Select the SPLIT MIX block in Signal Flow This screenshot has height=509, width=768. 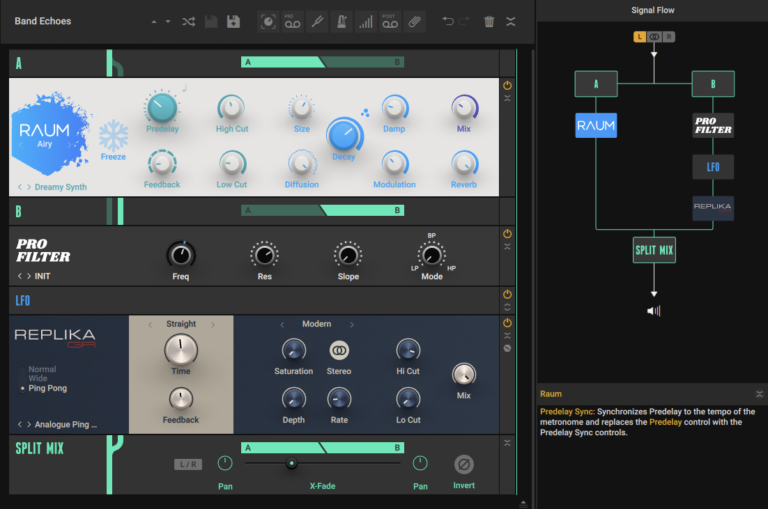tap(654, 250)
